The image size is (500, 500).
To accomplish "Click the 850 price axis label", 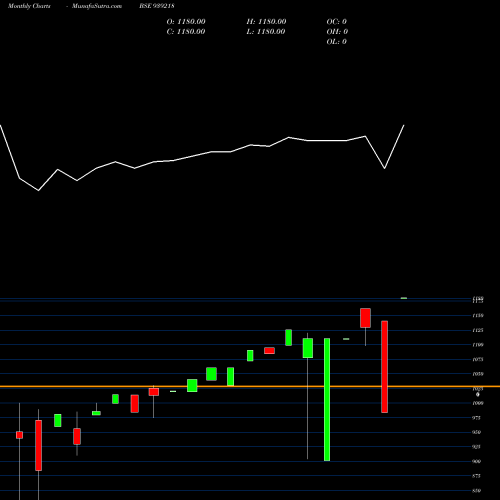I will tap(477, 491).
